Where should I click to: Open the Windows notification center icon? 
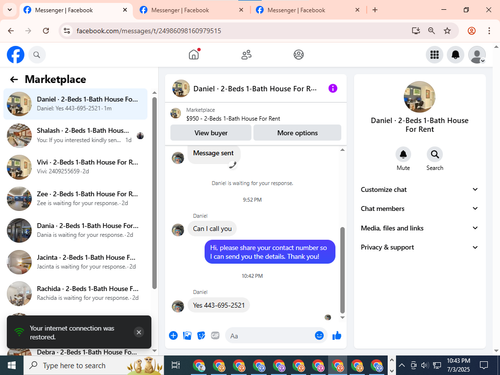tap(484, 365)
